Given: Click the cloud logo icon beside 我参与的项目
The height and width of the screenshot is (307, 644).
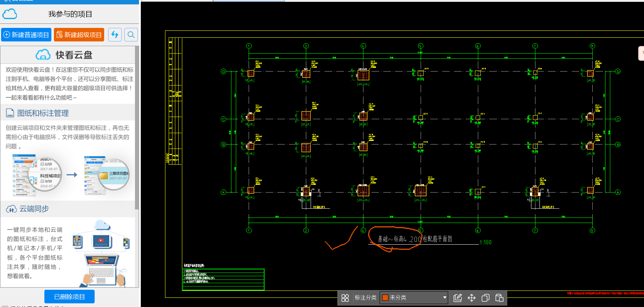Looking at the screenshot, I should (x=10, y=14).
